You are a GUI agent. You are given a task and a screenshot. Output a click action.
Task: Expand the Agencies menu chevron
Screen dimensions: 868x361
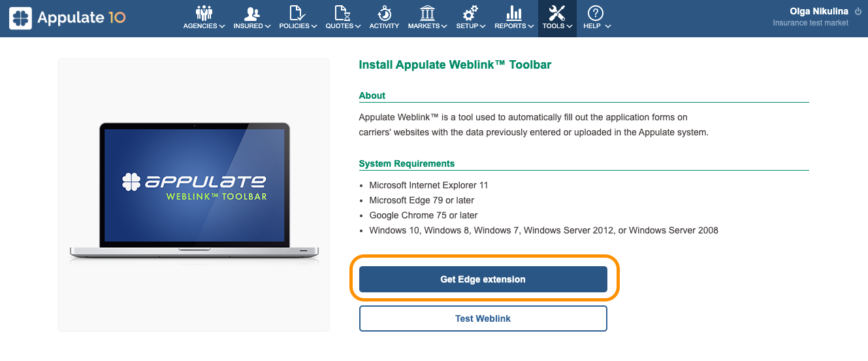click(x=222, y=26)
